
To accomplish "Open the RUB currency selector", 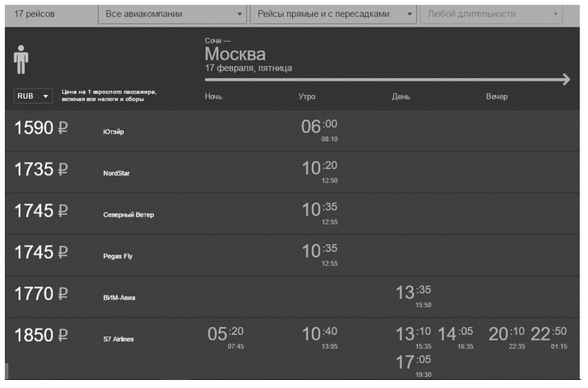I will tap(33, 96).
